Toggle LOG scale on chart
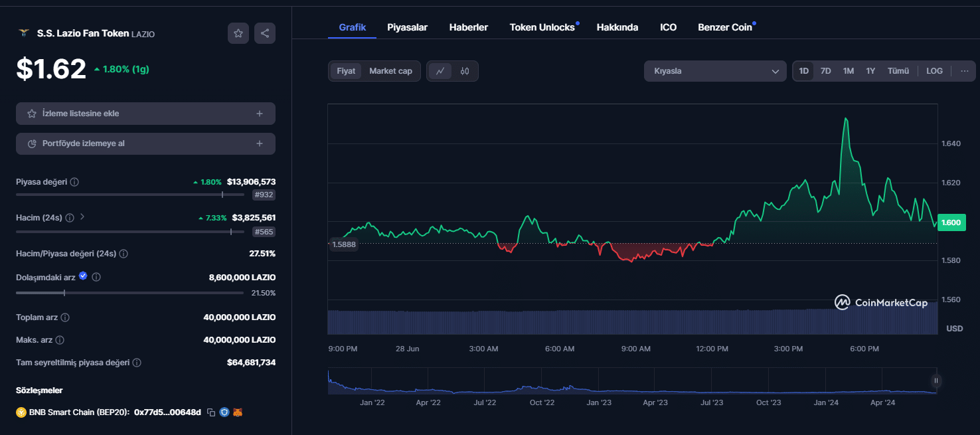980x435 pixels. (934, 71)
